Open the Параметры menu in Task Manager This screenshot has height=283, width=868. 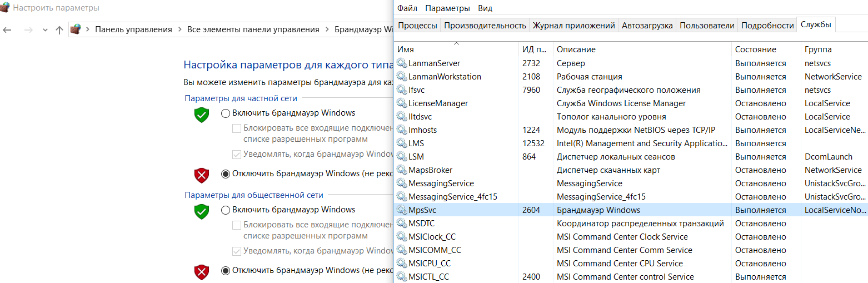[x=448, y=8]
